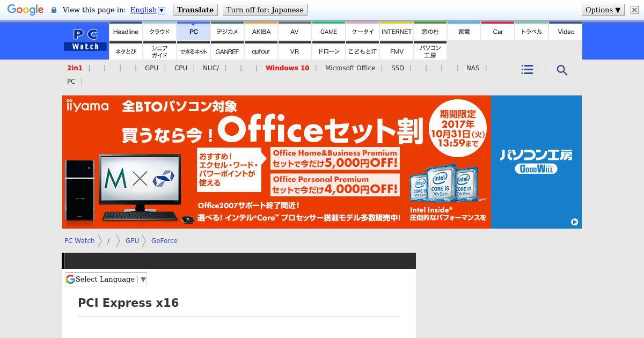Open the Headline tab
The height and width of the screenshot is (338, 644).
point(126,32)
